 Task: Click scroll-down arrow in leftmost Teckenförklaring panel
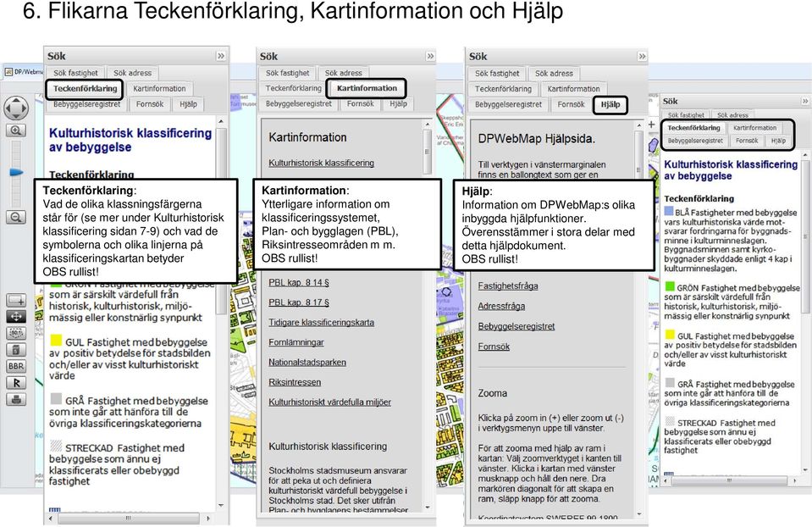pyautogui.click(x=221, y=506)
